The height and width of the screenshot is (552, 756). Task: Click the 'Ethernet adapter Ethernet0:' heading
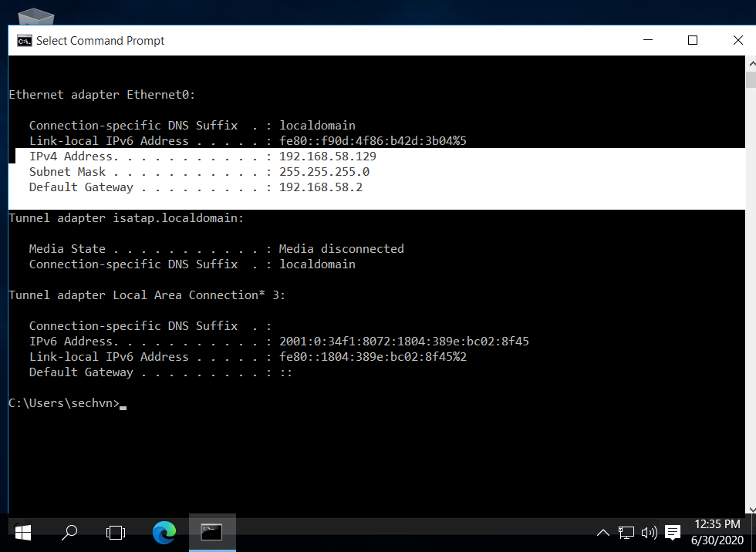click(x=102, y=95)
